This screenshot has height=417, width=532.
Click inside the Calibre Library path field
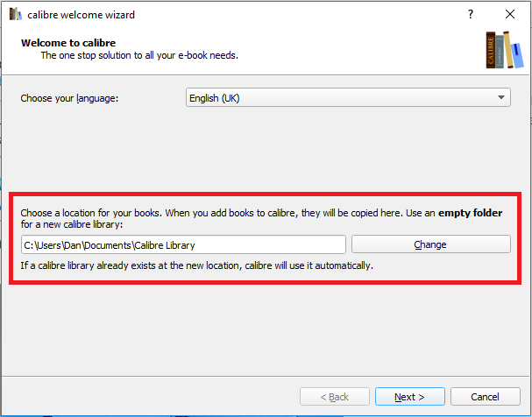click(x=183, y=244)
